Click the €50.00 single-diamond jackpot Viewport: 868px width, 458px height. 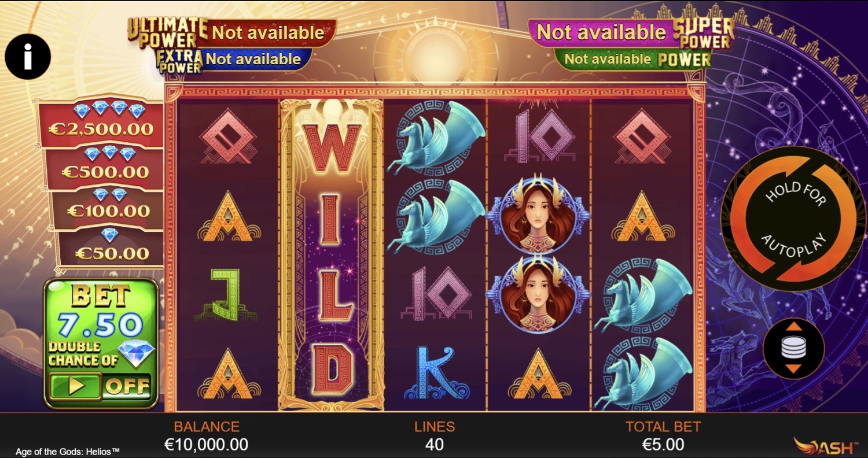pyautogui.click(x=112, y=248)
